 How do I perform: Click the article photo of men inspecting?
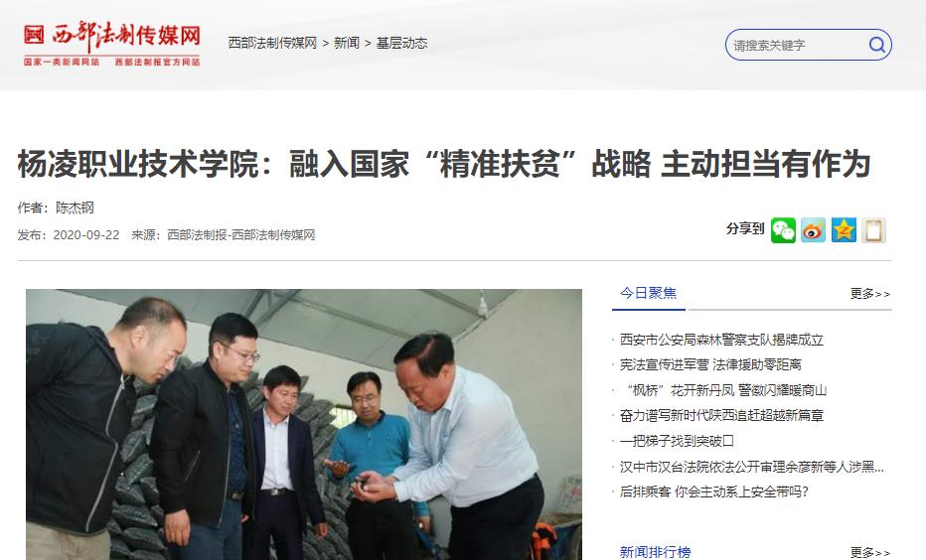tap(304, 424)
